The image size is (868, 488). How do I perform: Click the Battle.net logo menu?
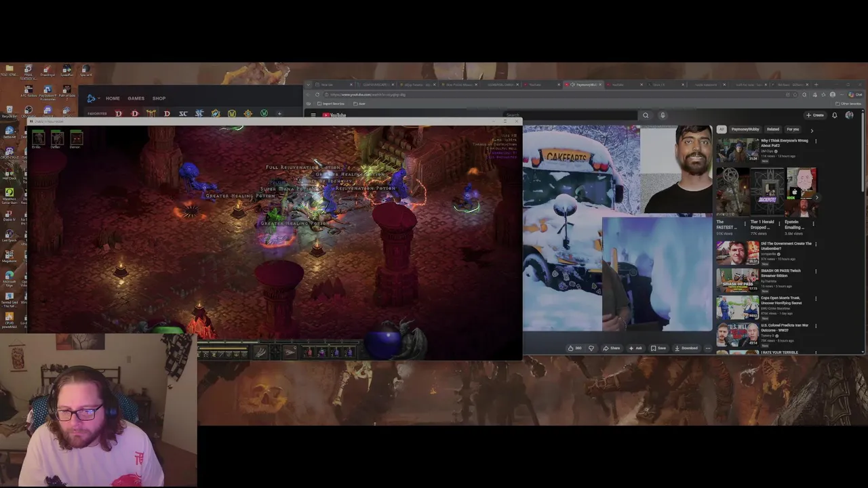92,98
